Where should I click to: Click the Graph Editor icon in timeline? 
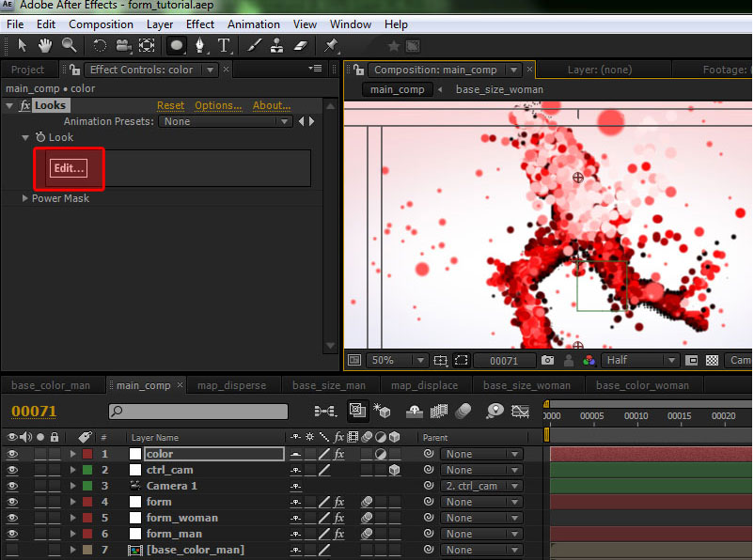520,411
